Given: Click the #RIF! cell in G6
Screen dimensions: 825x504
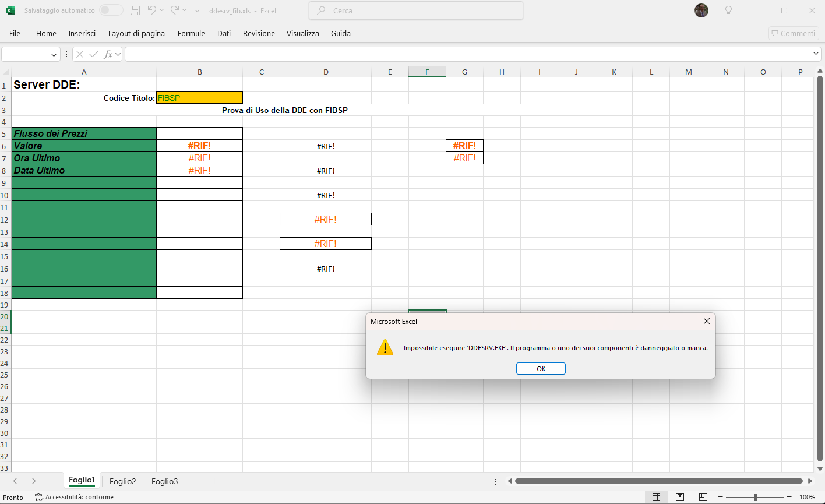Looking at the screenshot, I should pos(464,146).
